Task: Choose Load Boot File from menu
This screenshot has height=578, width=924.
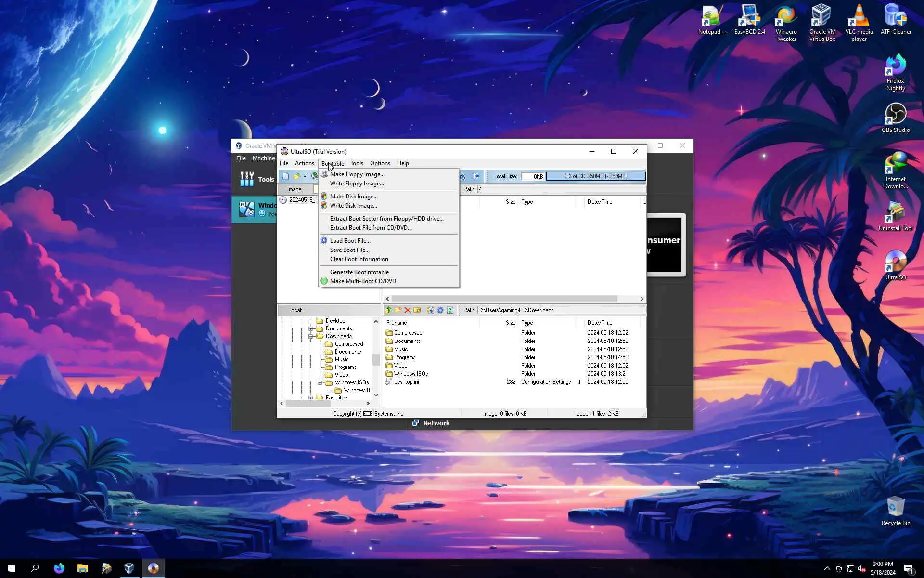Action: pos(350,241)
